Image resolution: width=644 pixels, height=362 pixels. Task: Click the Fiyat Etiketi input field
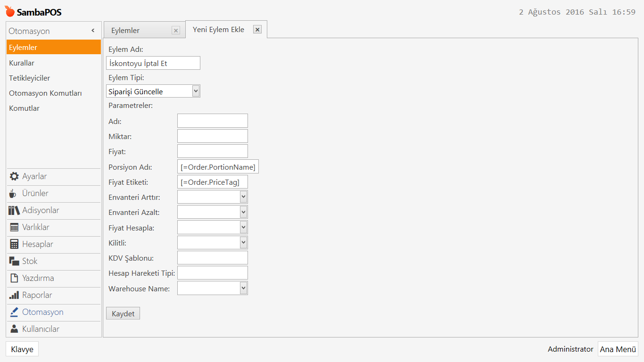point(213,181)
